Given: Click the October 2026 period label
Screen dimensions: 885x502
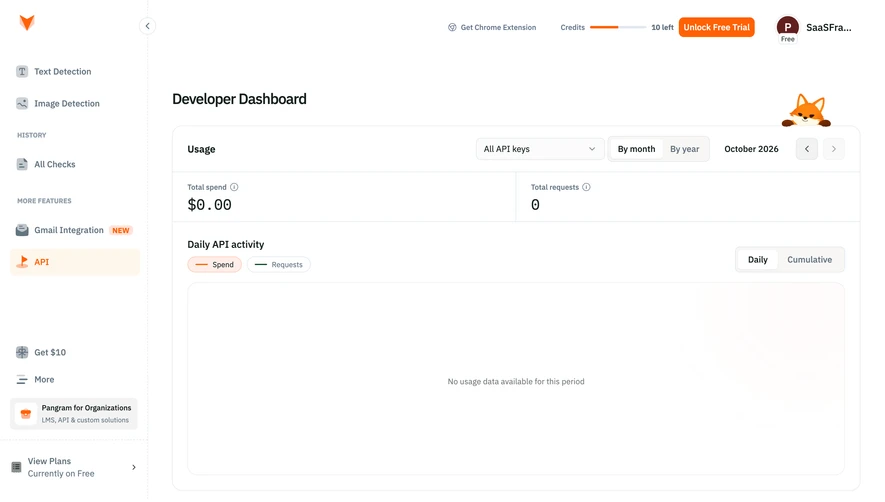Looking at the screenshot, I should pyautogui.click(x=751, y=149).
